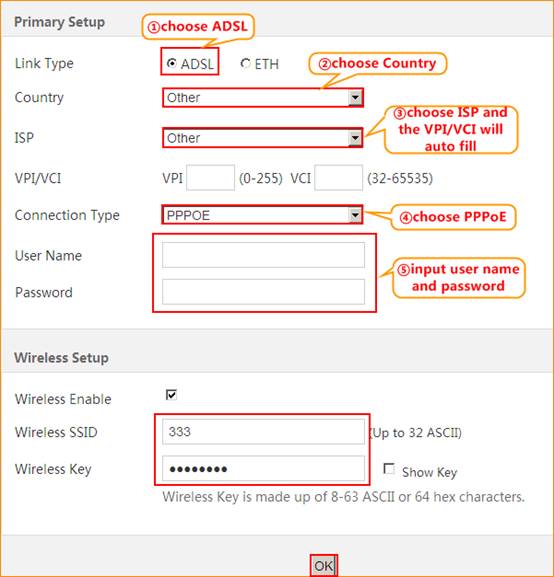Open the Country dropdown list
This screenshot has width=554, height=577.
[263, 98]
